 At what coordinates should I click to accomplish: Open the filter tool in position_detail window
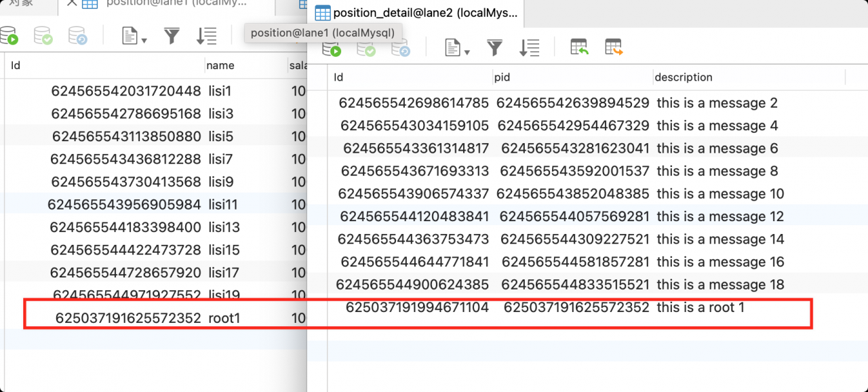(495, 47)
